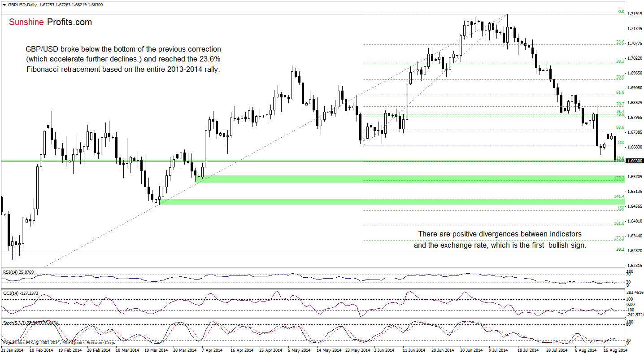Screen dimensions: 644x354
Task: Click the 1.66830 price axis value
Action: (635, 147)
